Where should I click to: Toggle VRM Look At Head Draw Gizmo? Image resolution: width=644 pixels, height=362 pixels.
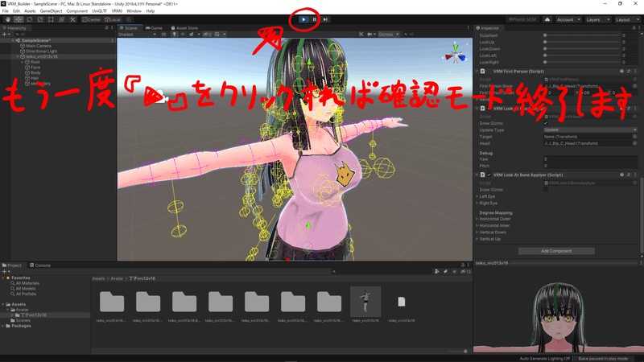pos(546,123)
